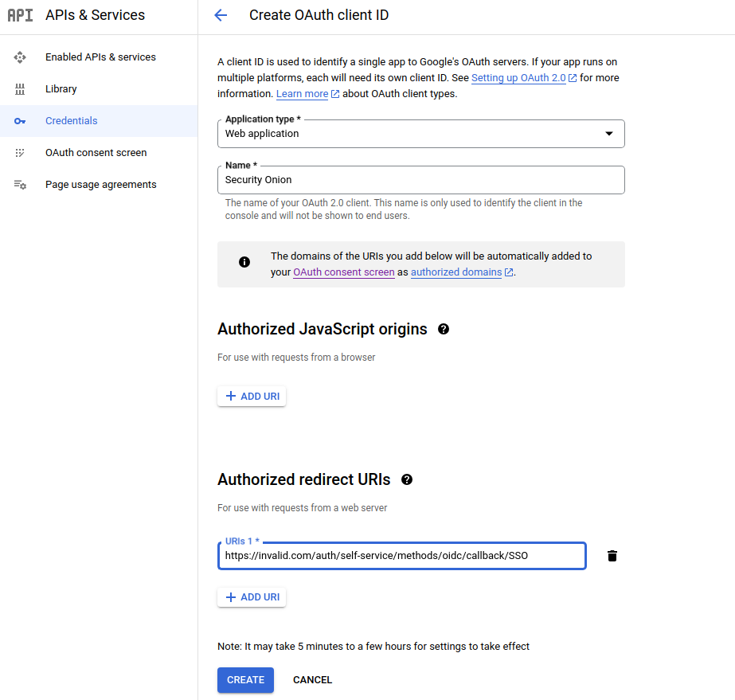Click the Library icon in sidebar
Viewport: 735px width, 700px height.
(20, 89)
